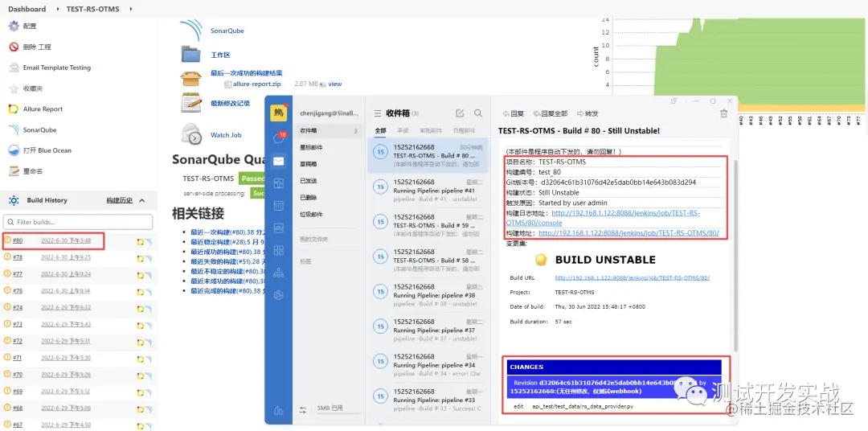The height and width of the screenshot is (431, 868).
Task: Click compose new mail icon
Action: [x=460, y=113]
